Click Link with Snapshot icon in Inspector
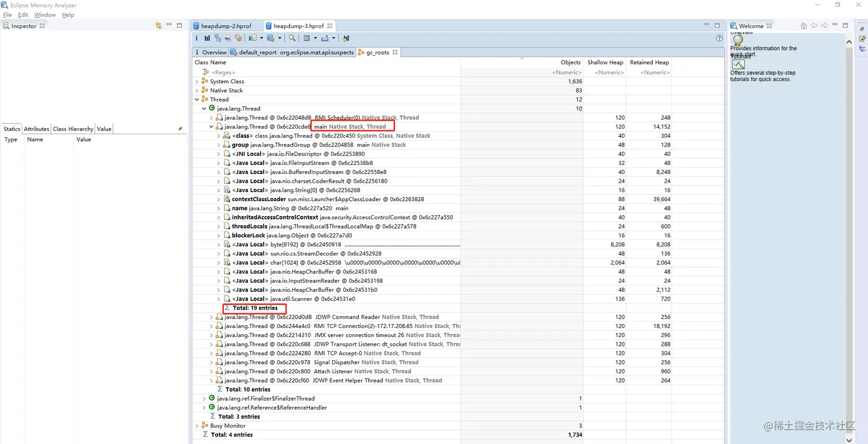The height and width of the screenshot is (444, 868). click(x=158, y=25)
